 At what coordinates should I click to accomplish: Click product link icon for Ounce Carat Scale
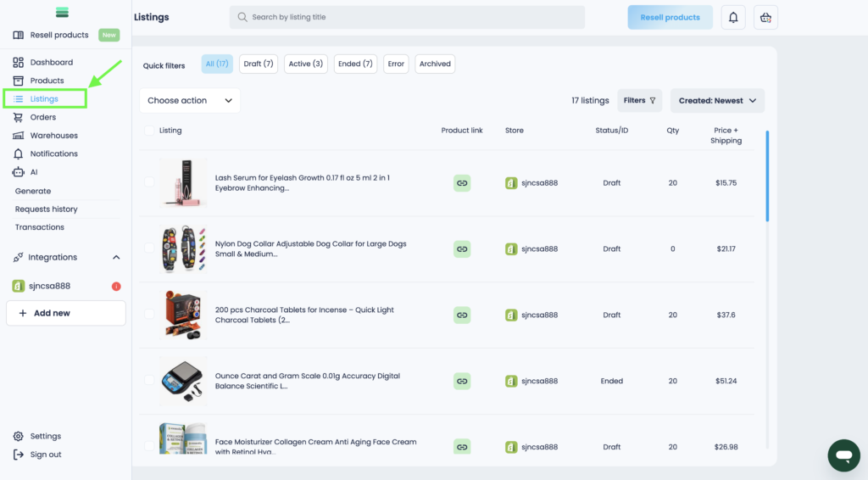coord(462,382)
